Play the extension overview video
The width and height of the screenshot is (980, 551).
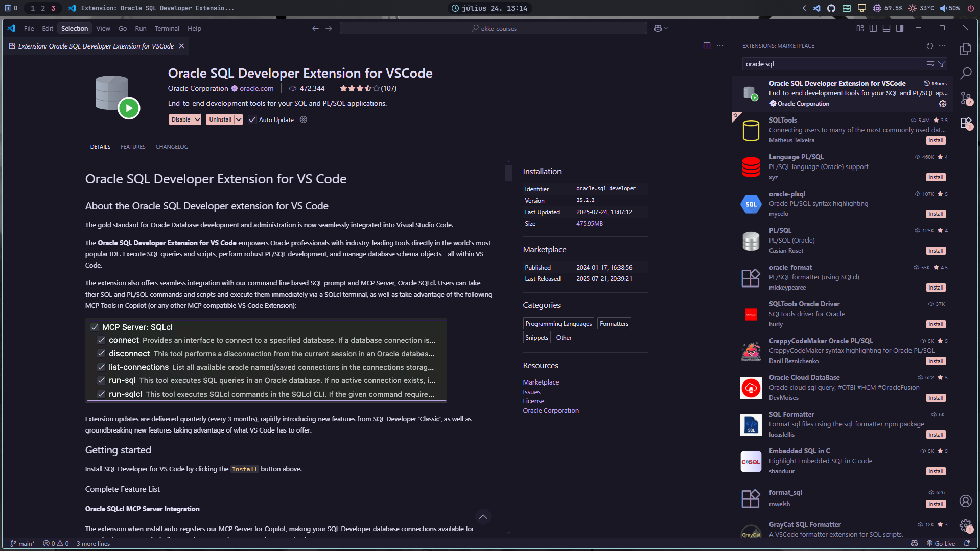(129, 108)
